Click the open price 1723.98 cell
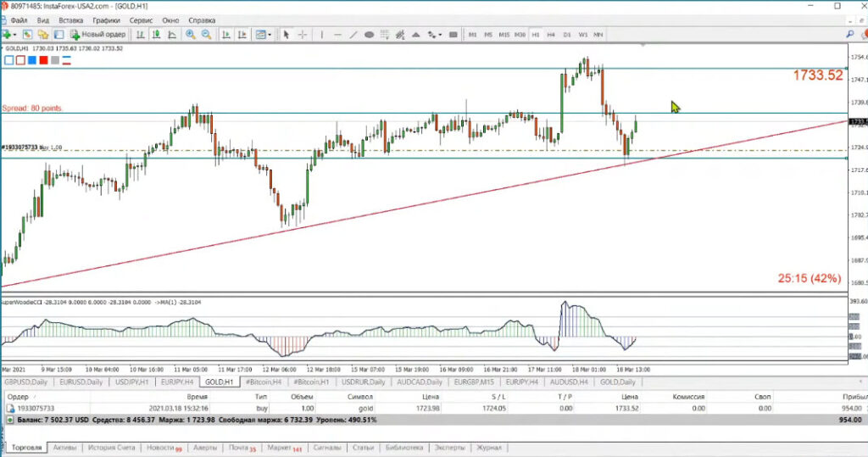Screen dimensions: 868x457 click(x=426, y=409)
